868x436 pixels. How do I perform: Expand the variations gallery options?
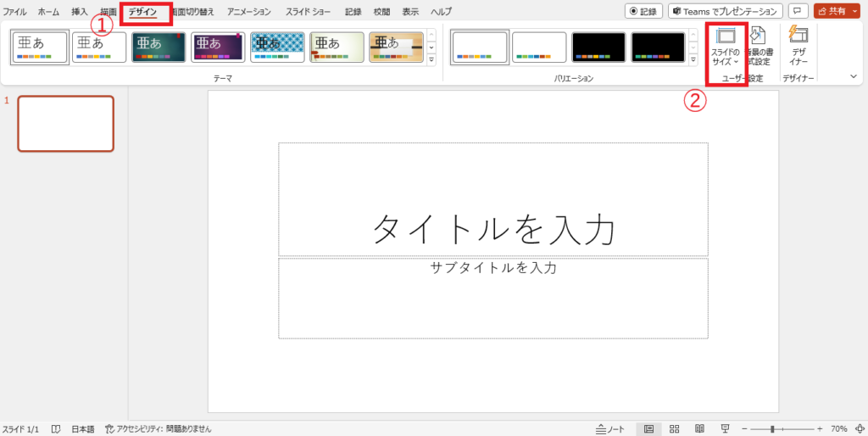click(693, 59)
